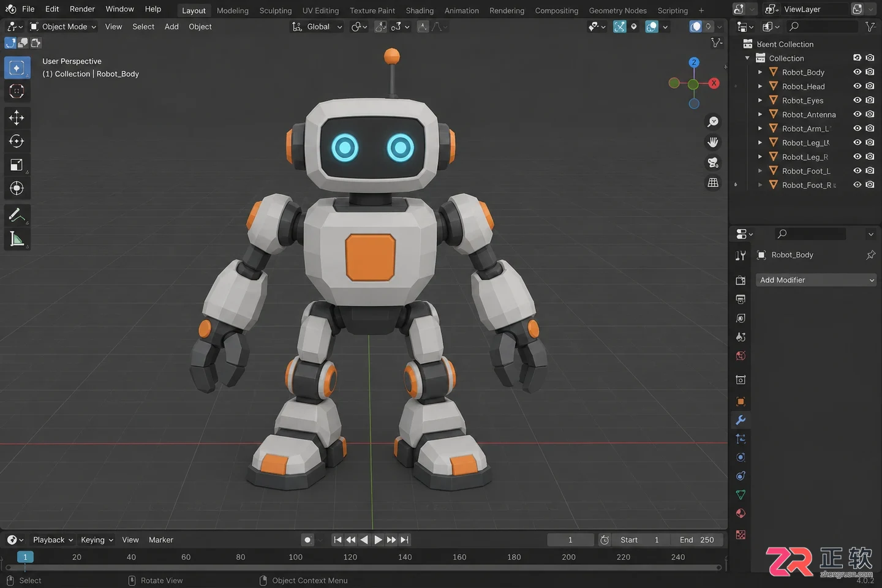The width and height of the screenshot is (882, 588).
Task: Choose the Select Box tool
Action: 17,67
